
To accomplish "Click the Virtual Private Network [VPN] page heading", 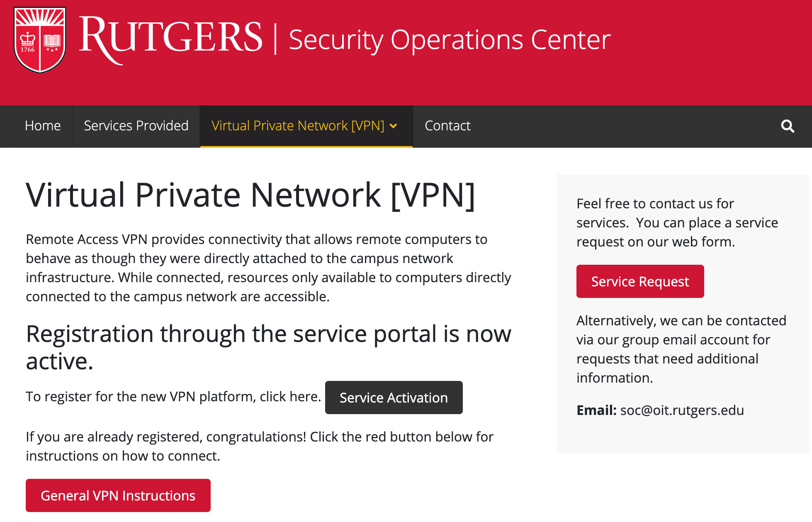I will pyautogui.click(x=250, y=195).
